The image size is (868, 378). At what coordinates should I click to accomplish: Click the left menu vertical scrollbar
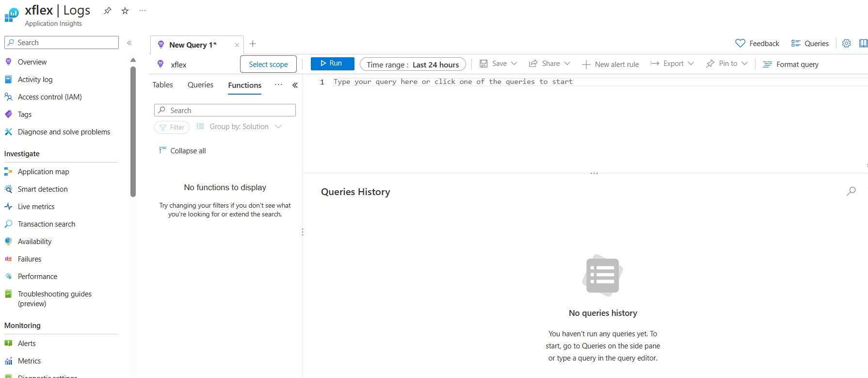click(x=133, y=131)
